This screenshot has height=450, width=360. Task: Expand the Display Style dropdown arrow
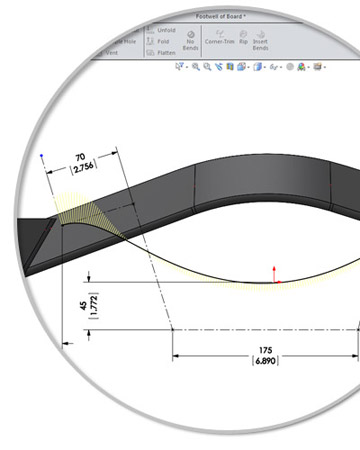(265, 67)
